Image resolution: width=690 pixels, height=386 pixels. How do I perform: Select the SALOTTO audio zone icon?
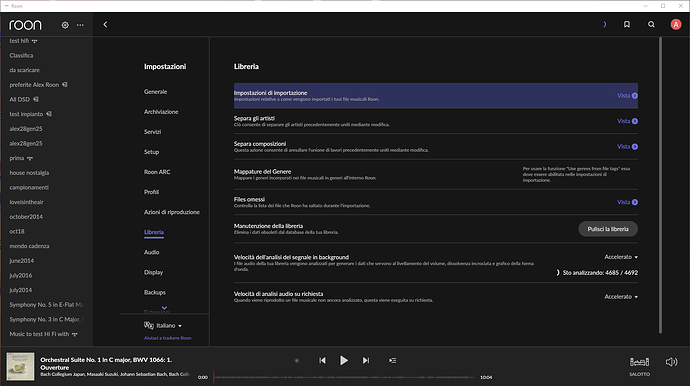click(x=639, y=362)
